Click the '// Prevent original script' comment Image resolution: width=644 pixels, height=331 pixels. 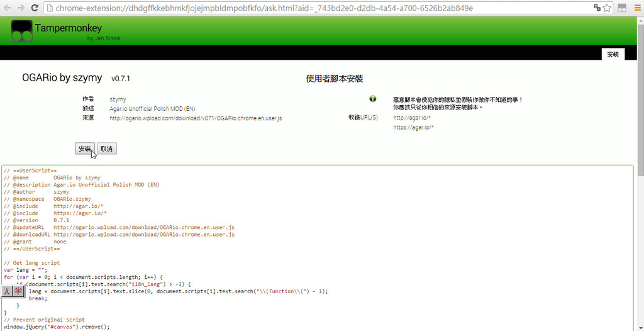coord(45,320)
